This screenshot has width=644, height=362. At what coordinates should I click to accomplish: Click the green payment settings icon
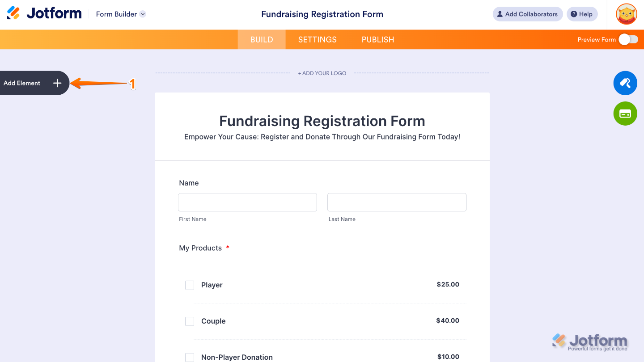point(625,113)
